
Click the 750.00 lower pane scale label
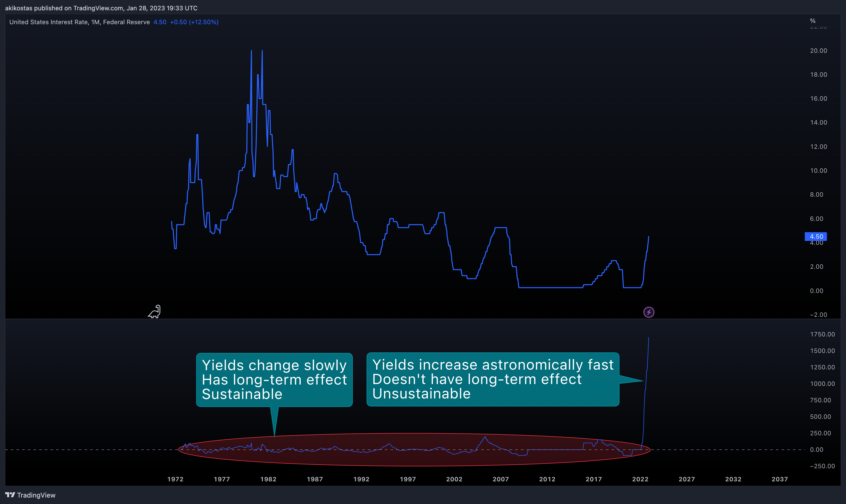point(820,401)
